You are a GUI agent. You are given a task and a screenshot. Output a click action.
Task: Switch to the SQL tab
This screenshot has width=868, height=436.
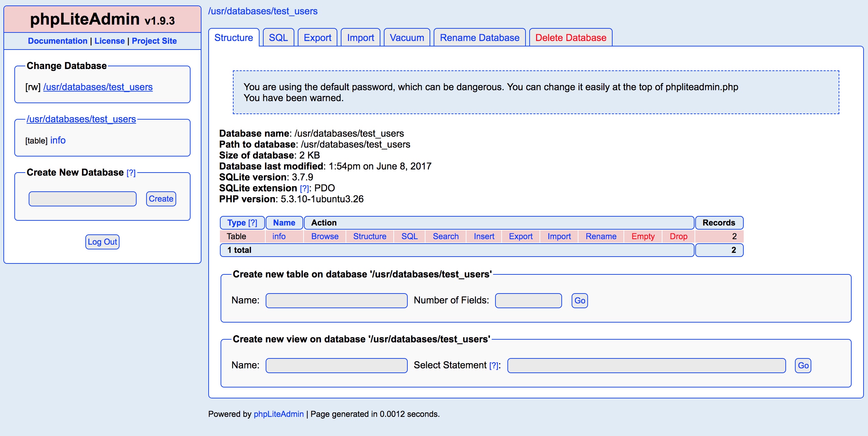pos(278,38)
